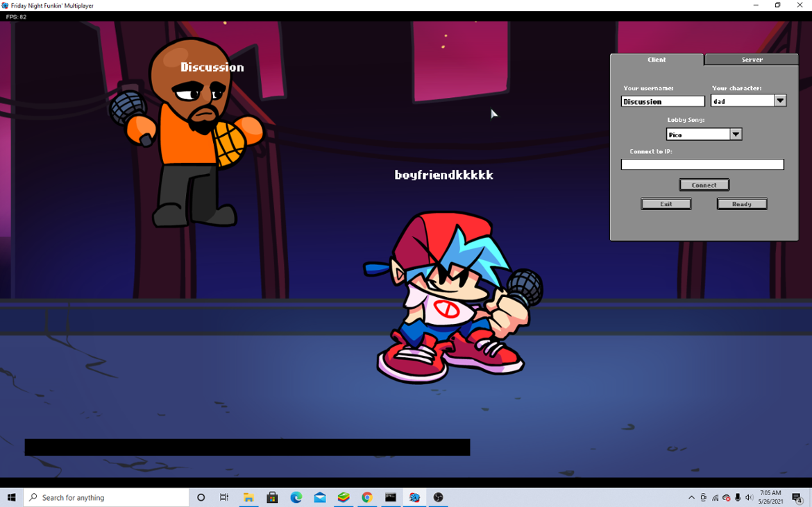Viewport: 812px width, 507px height.
Task: Open the Windows Start menu
Action: pyautogui.click(x=11, y=497)
